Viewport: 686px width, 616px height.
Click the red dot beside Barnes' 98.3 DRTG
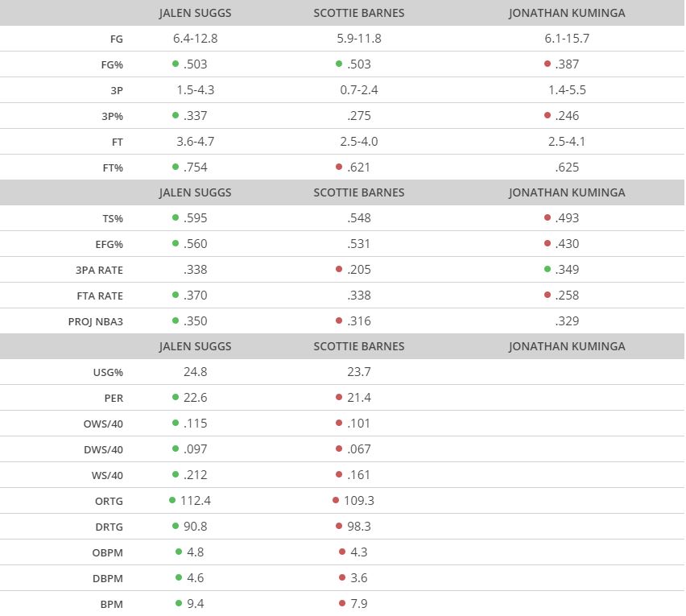(336, 527)
